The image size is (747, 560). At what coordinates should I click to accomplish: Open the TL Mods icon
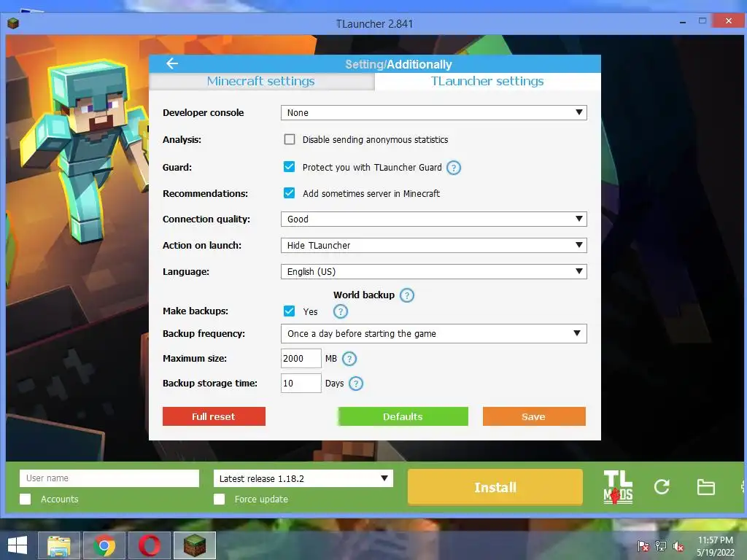click(618, 487)
